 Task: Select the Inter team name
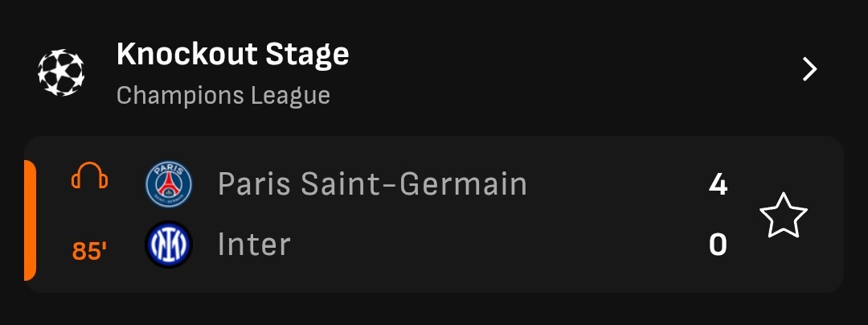coord(254,245)
